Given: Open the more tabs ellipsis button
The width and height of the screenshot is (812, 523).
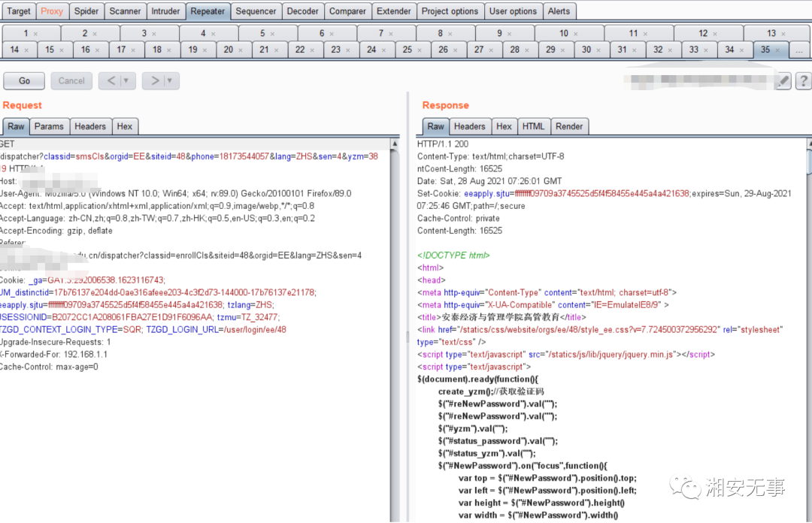Looking at the screenshot, I should [799, 50].
